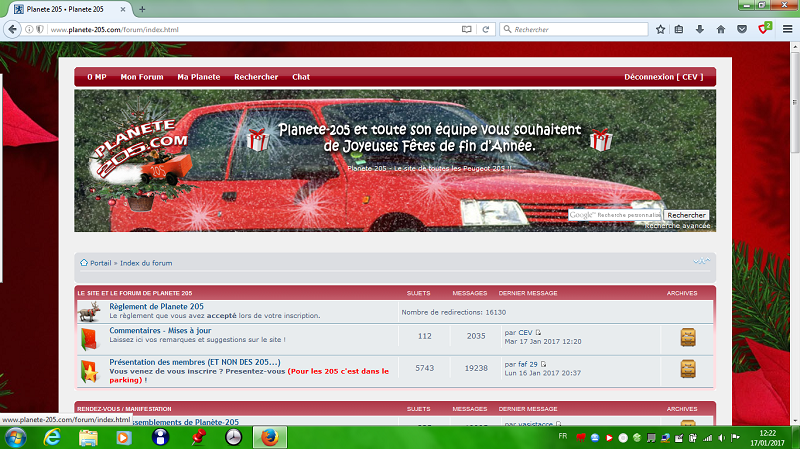Open the red shield extension with badge 2
The width and height of the screenshot is (800, 449).
[x=764, y=29]
